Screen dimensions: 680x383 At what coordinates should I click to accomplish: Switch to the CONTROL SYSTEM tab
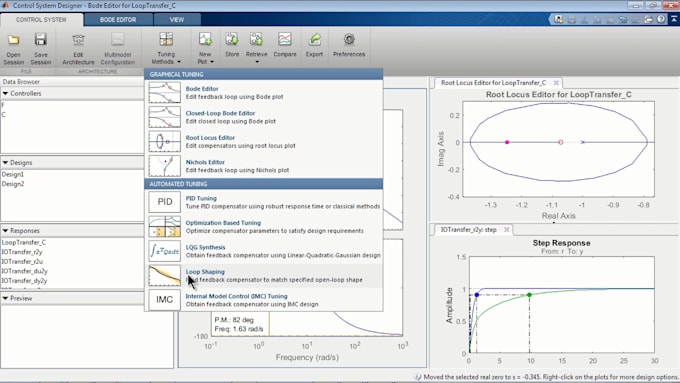(41, 20)
